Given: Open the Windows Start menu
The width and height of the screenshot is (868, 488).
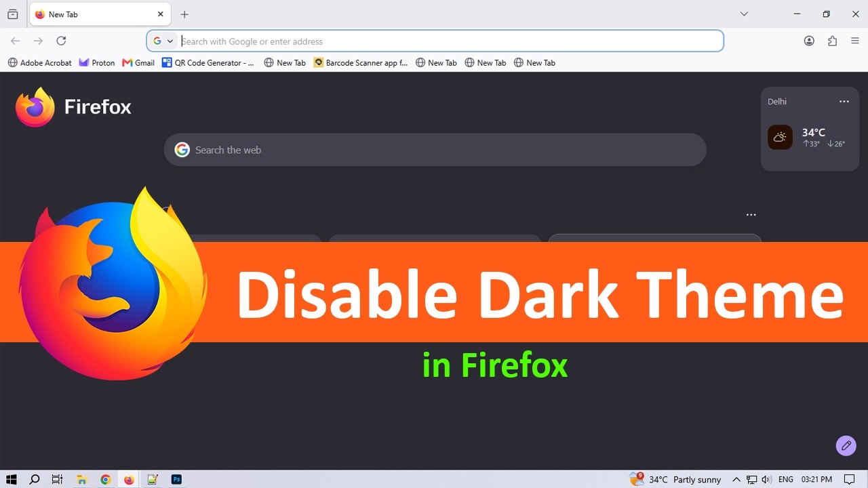Looking at the screenshot, I should point(12,479).
